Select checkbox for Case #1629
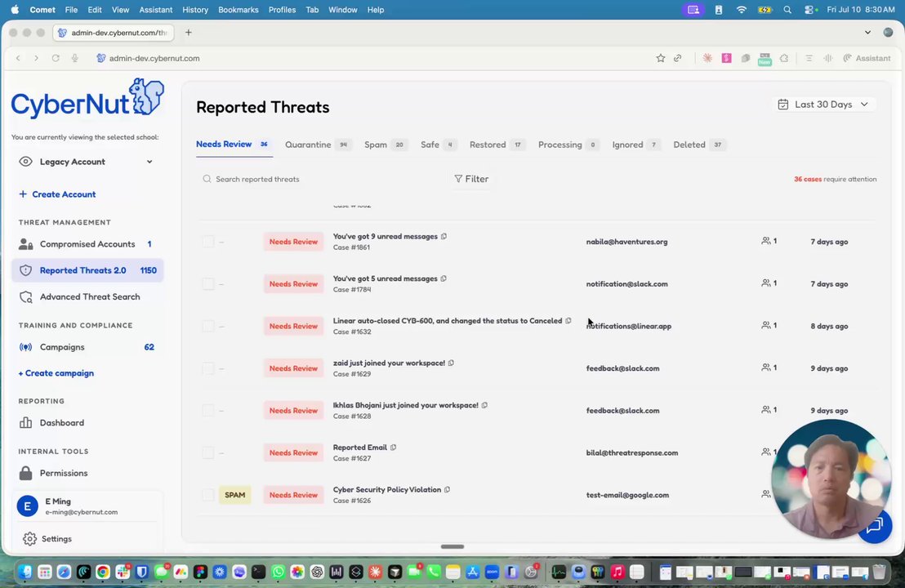 (x=207, y=368)
